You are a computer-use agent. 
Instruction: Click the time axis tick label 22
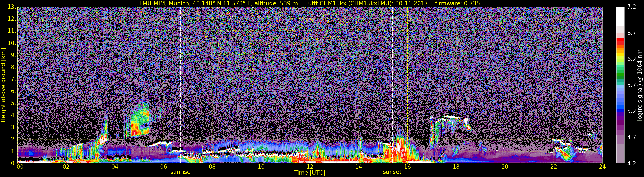[554, 167]
